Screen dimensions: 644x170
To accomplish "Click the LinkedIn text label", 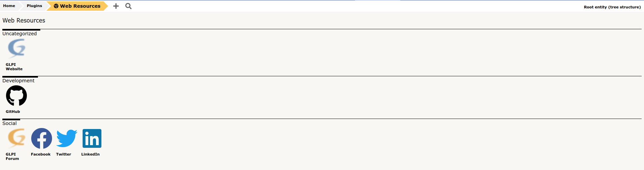I will tap(90, 154).
